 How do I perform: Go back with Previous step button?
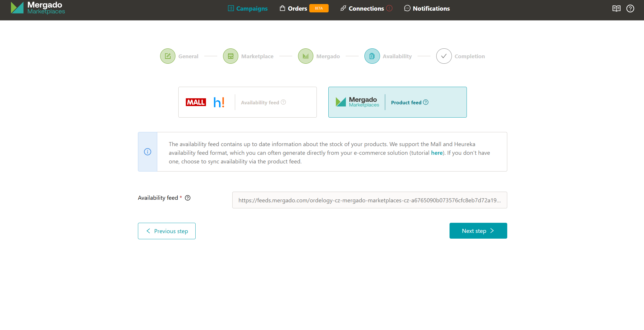(167, 231)
